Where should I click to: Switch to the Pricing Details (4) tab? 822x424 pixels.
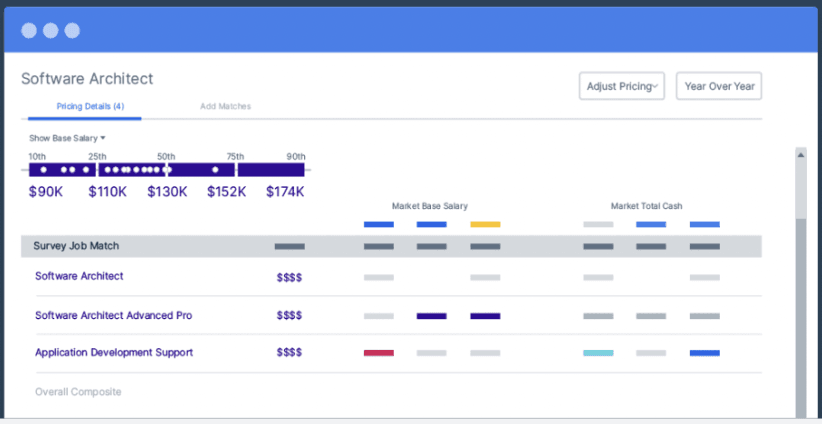click(x=90, y=106)
